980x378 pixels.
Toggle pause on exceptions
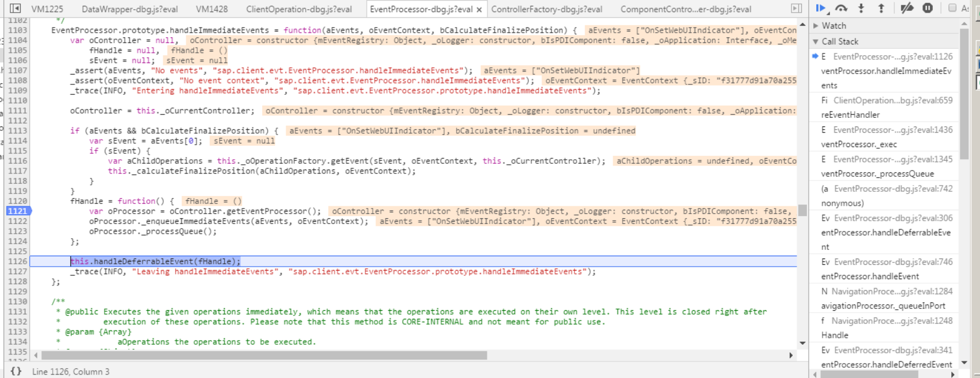[x=928, y=8]
